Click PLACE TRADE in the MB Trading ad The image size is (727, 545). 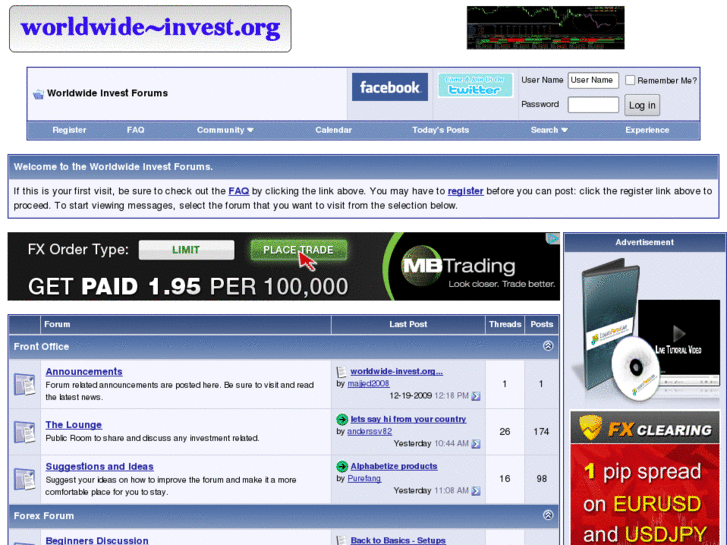(x=298, y=250)
